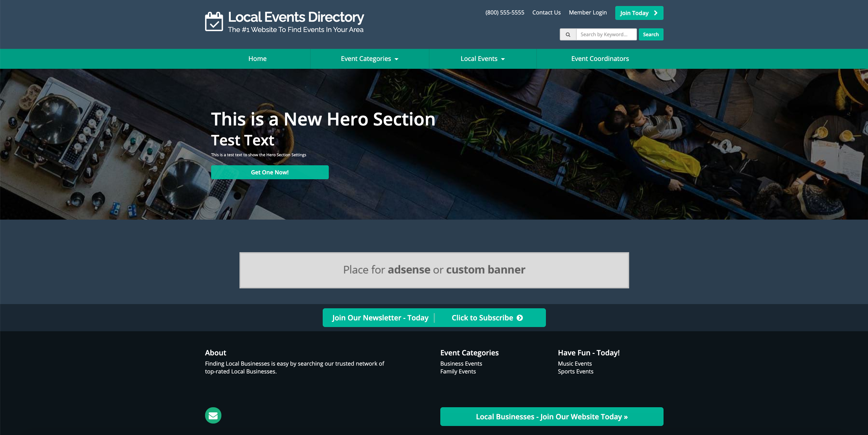Open the Member Login link
868x435 pixels.
[588, 12]
